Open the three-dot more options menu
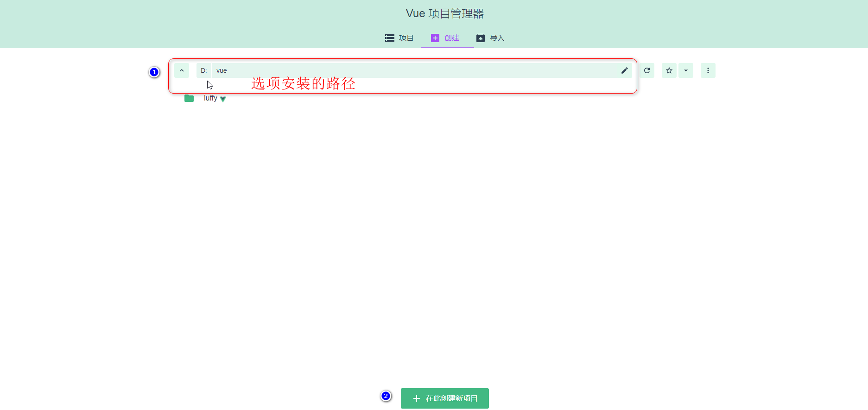The image size is (868, 410). click(x=708, y=70)
